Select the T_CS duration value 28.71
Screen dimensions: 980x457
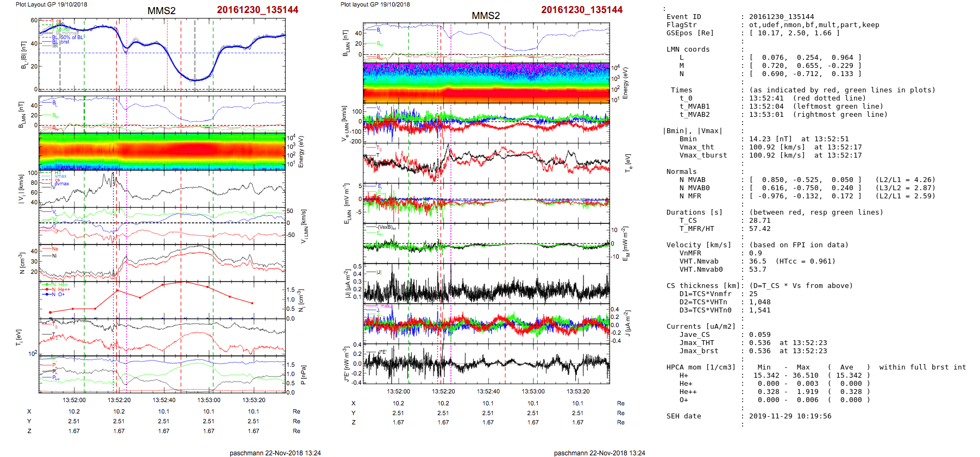click(759, 221)
